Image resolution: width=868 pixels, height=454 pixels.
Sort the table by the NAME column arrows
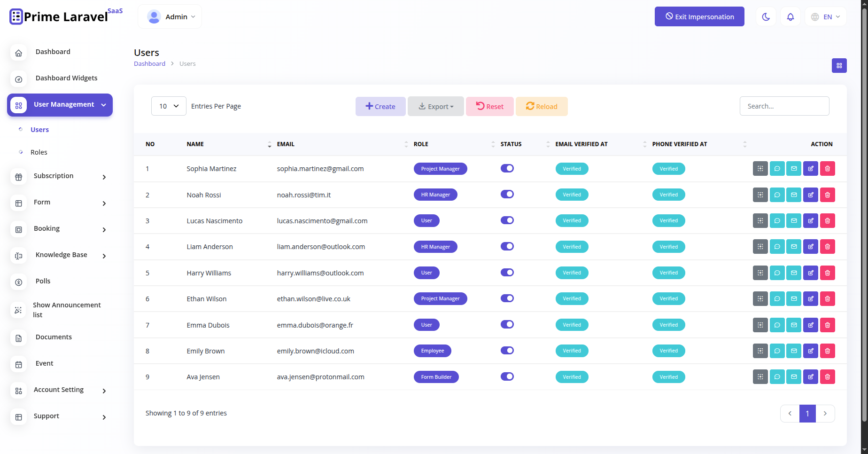[270, 144]
